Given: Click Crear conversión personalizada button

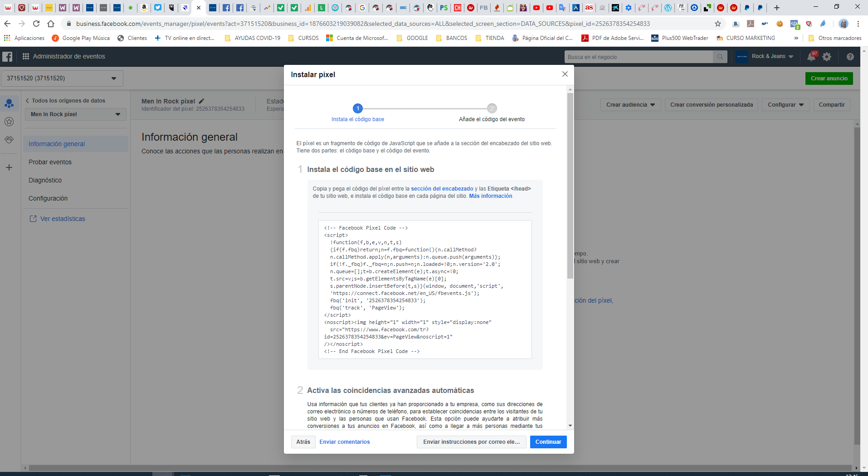Looking at the screenshot, I should click(712, 105).
